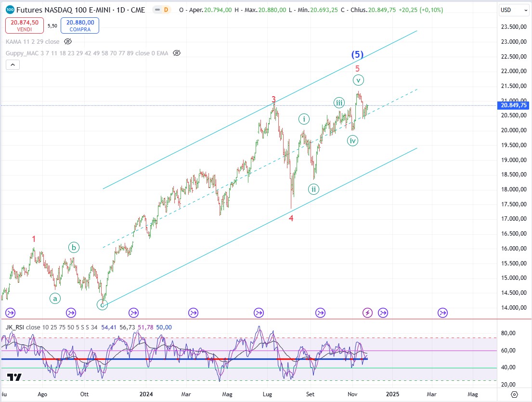Viewport: 532px width, 402px height.
Task: Open chart settings gear icon
Action: (514, 394)
